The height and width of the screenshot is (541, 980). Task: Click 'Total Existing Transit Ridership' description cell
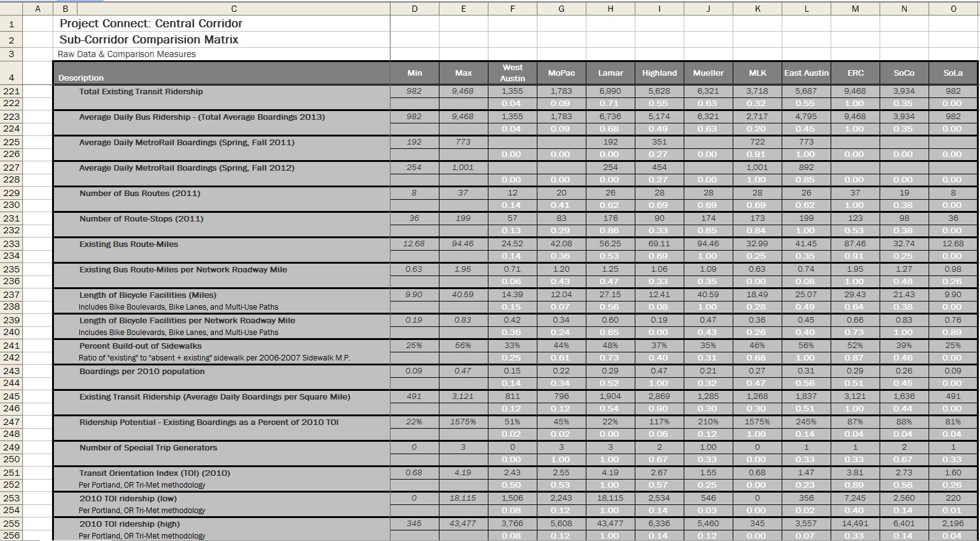[141, 91]
